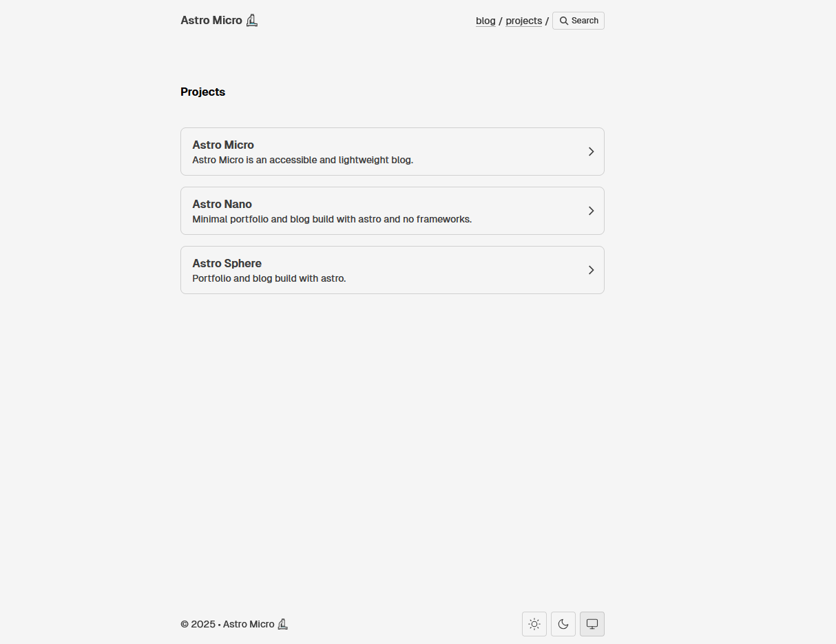The image size is (836, 644).
Task: Select system theme with monitor icon
Action: [x=592, y=624]
